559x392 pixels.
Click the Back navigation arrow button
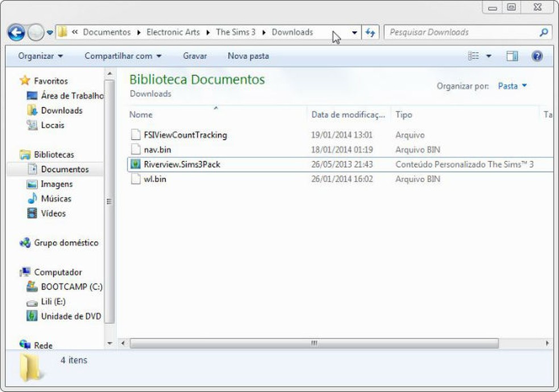pos(16,32)
